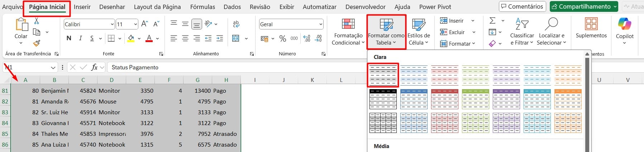Click the Format Painter brush icon
This screenshot has width=644, height=152.
pos(36,43)
